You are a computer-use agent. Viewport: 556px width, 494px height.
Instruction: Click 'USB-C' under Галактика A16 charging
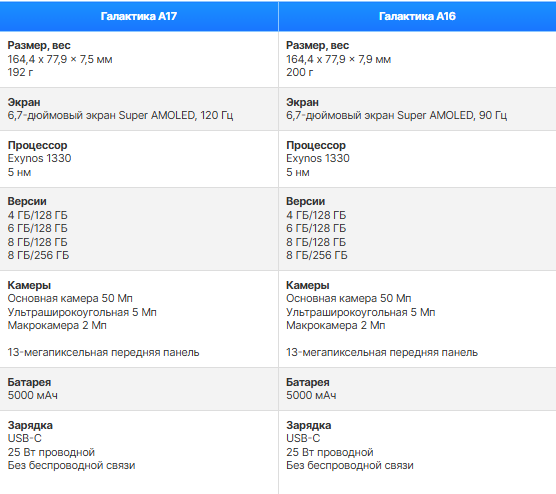[303, 438]
